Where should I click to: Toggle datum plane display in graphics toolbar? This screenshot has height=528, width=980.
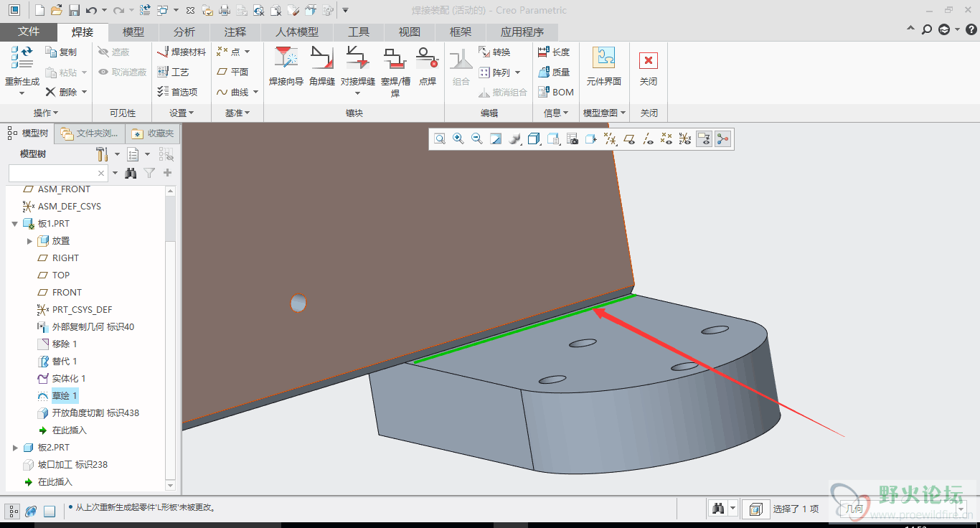pyautogui.click(x=629, y=139)
